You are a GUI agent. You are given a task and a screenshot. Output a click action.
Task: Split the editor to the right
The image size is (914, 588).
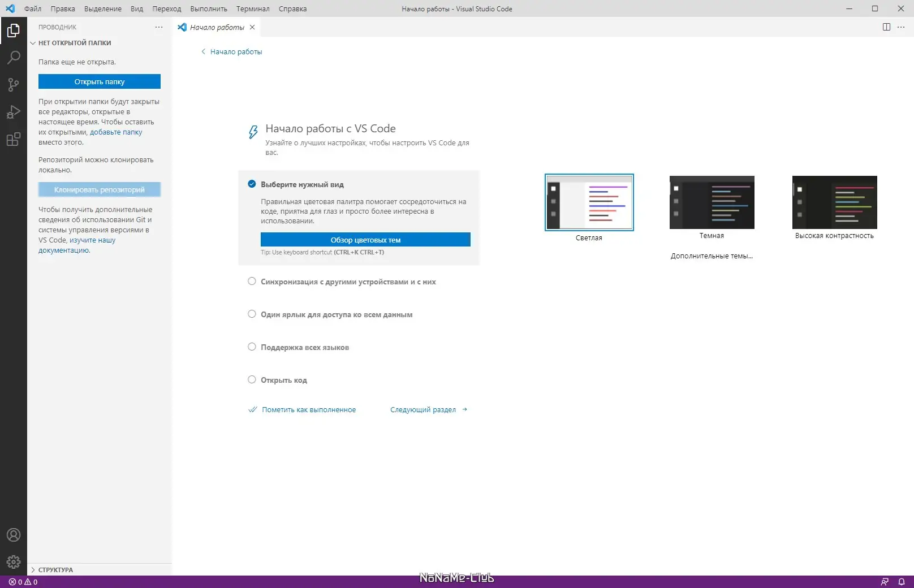pos(886,27)
